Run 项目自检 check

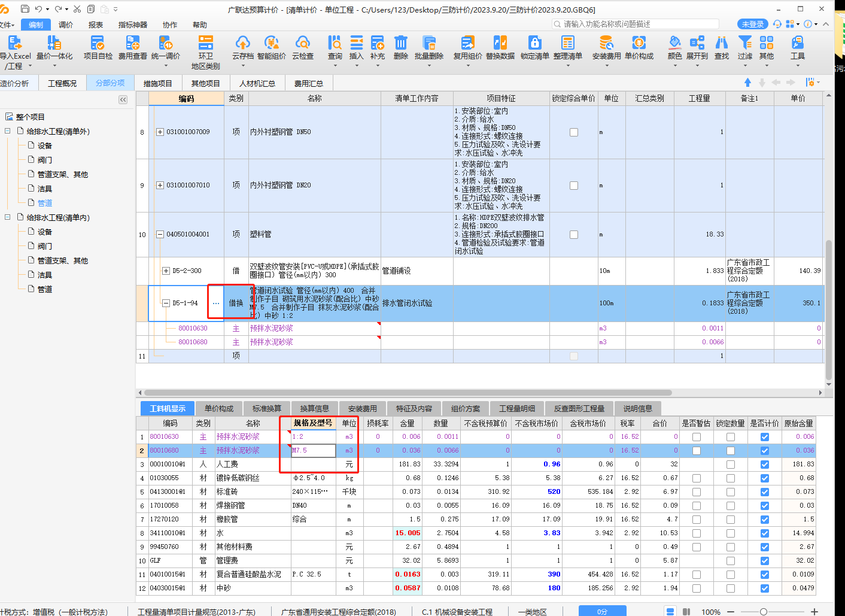coord(98,48)
